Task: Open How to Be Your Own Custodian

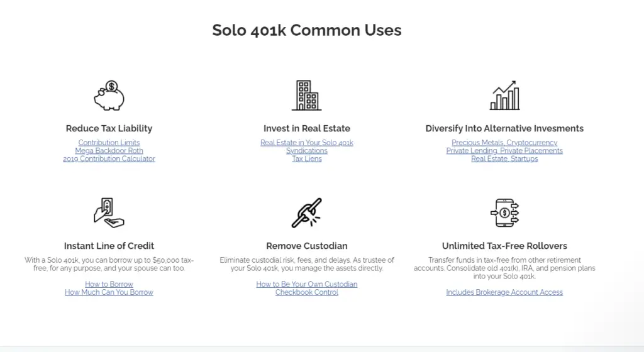Action: [307, 284]
